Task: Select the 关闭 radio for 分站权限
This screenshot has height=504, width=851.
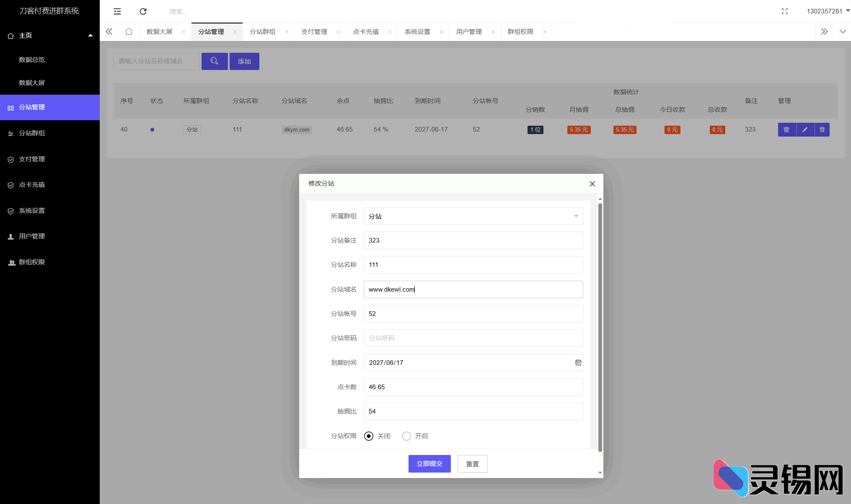Action: [x=368, y=436]
